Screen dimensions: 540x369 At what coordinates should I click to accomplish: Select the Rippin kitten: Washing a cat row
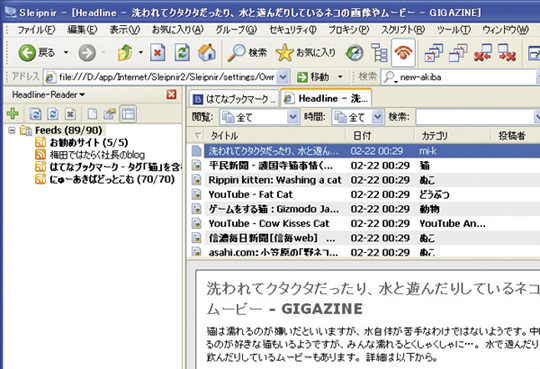[x=365, y=180]
